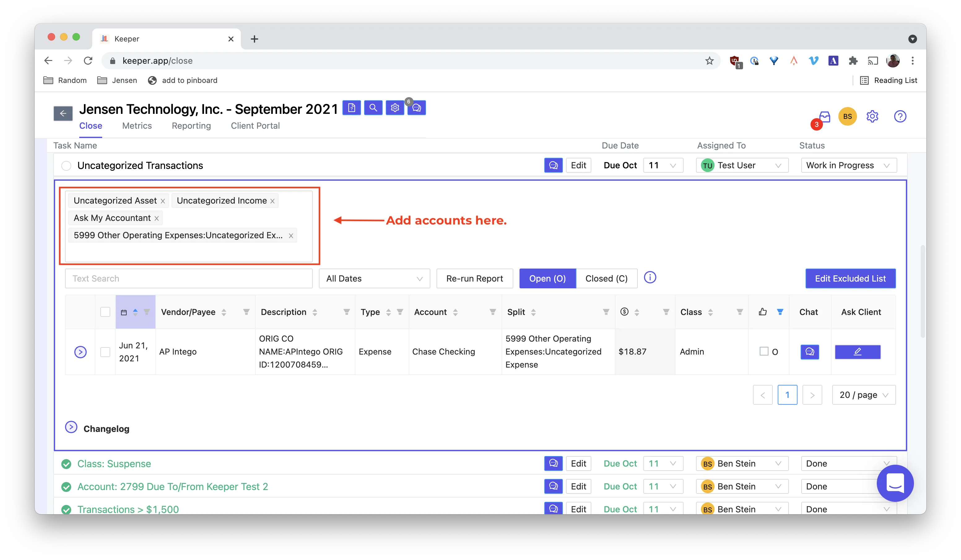Open the search icon next to the title

pos(373,108)
